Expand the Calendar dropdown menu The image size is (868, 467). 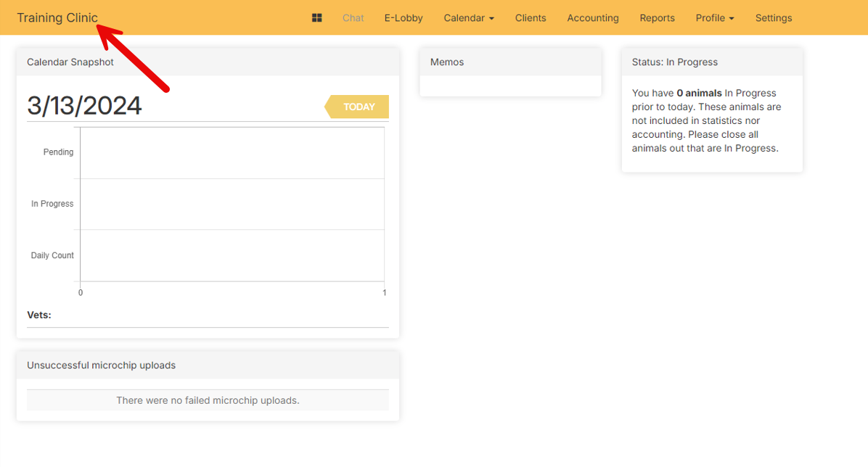(469, 18)
